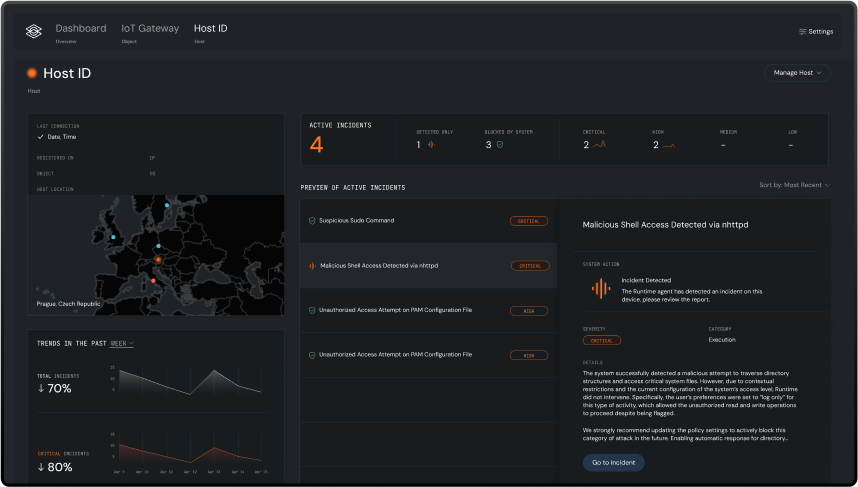Click waveform icon on Malicious Shell Access row
Screen dimensions: 858x487
pyautogui.click(x=312, y=266)
